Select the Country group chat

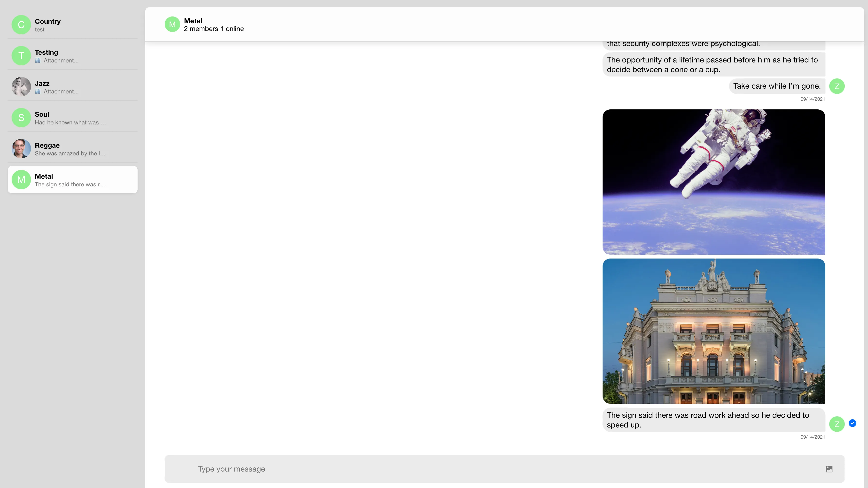[71, 24]
